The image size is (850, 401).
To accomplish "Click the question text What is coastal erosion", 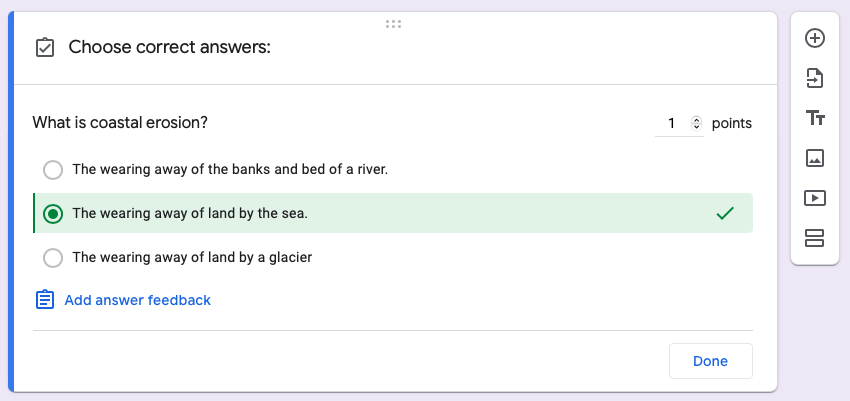I will click(120, 123).
